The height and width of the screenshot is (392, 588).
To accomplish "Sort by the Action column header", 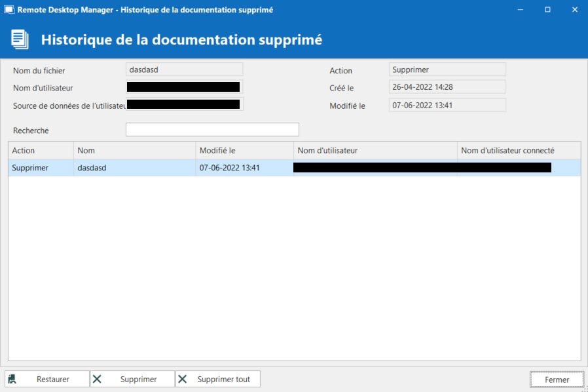I will (x=41, y=151).
